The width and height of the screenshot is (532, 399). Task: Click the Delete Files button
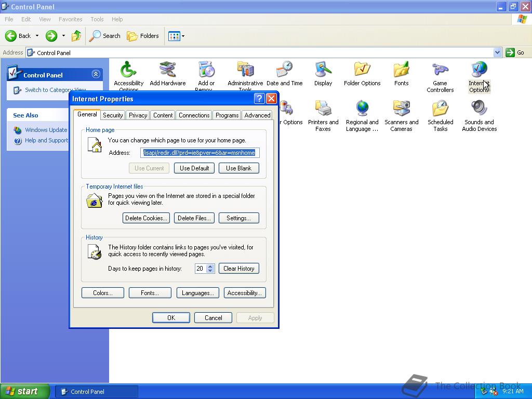pos(194,218)
